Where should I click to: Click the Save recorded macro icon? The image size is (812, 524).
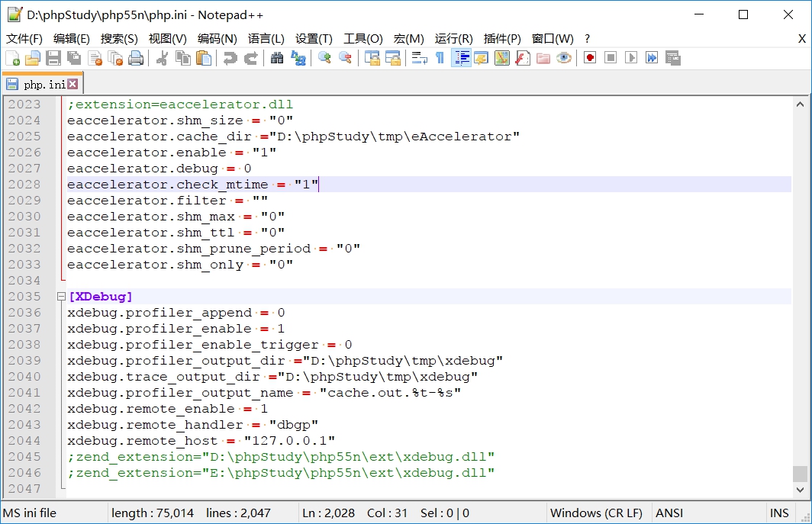coord(672,58)
